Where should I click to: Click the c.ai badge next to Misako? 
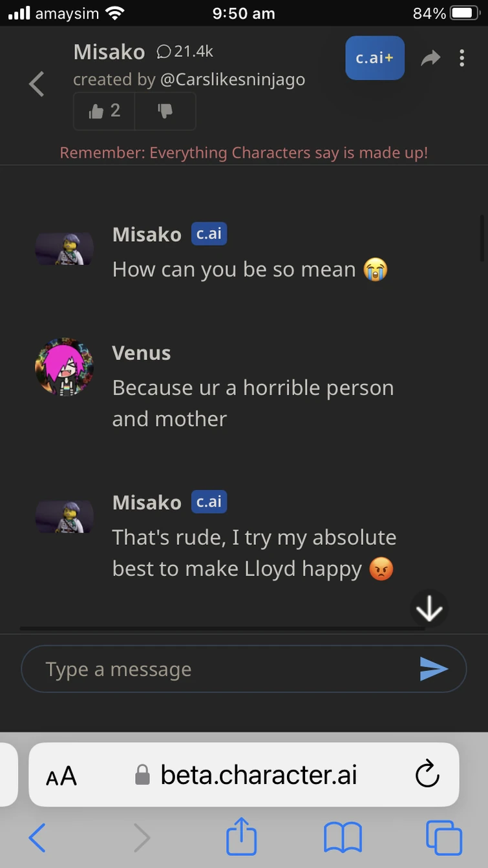coord(208,234)
